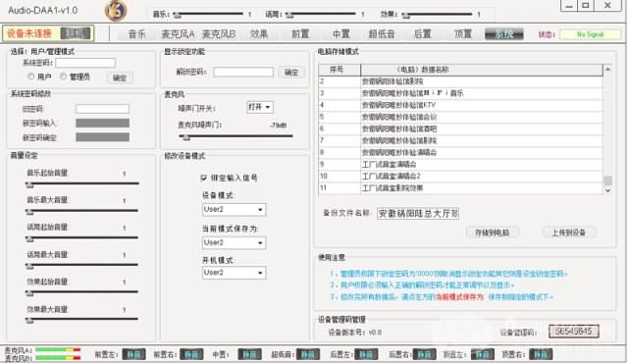Click the round logo icon in title bar

click(x=116, y=11)
